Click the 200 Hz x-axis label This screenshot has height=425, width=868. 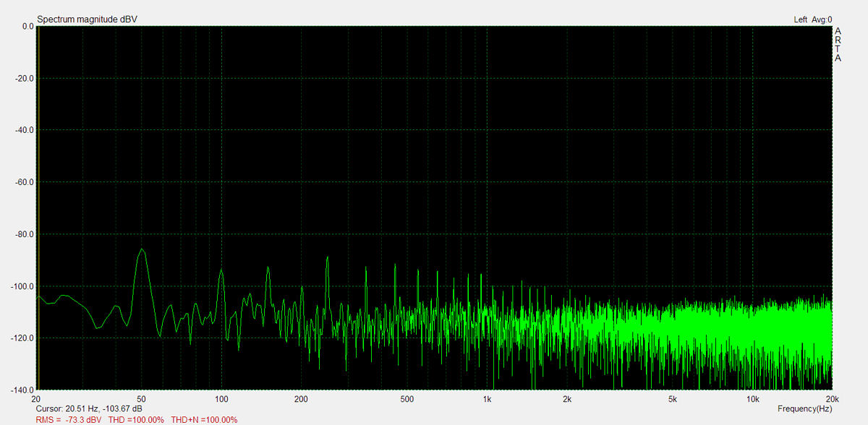(302, 399)
